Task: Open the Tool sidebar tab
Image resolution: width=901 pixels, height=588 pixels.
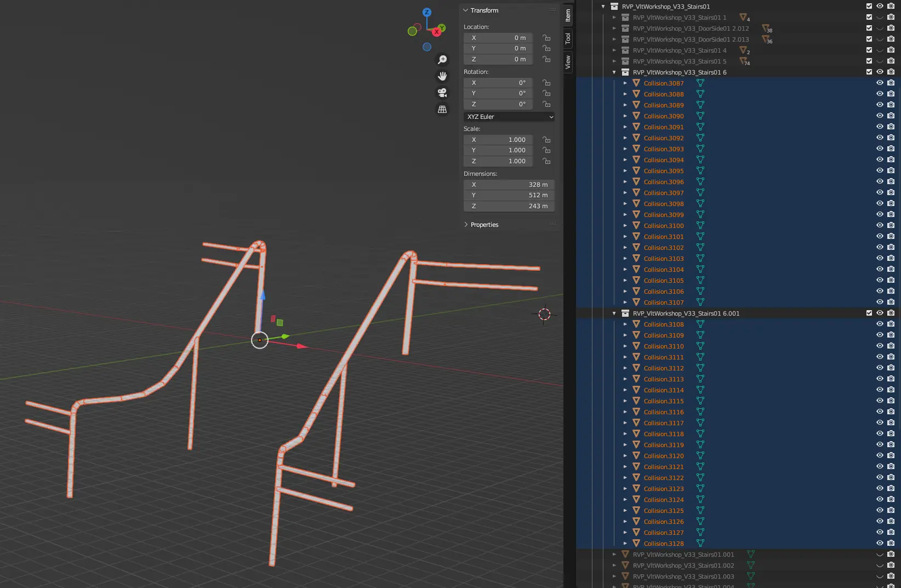Action: [x=568, y=38]
